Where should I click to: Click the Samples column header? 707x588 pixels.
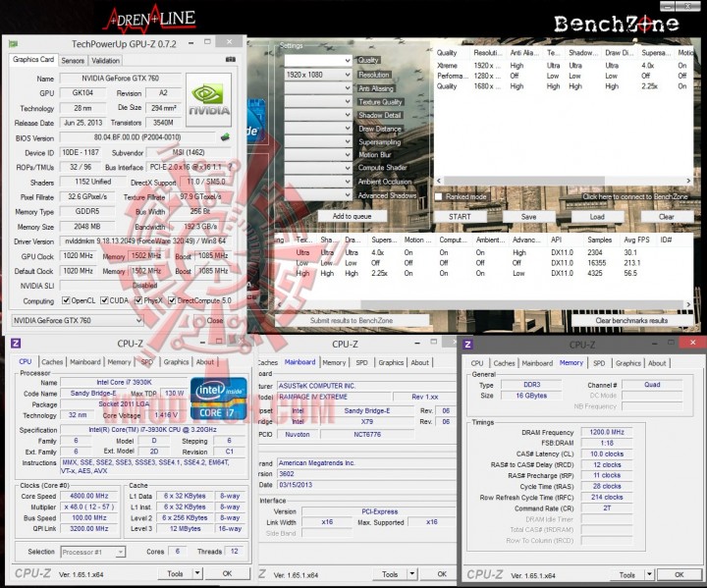(600, 240)
